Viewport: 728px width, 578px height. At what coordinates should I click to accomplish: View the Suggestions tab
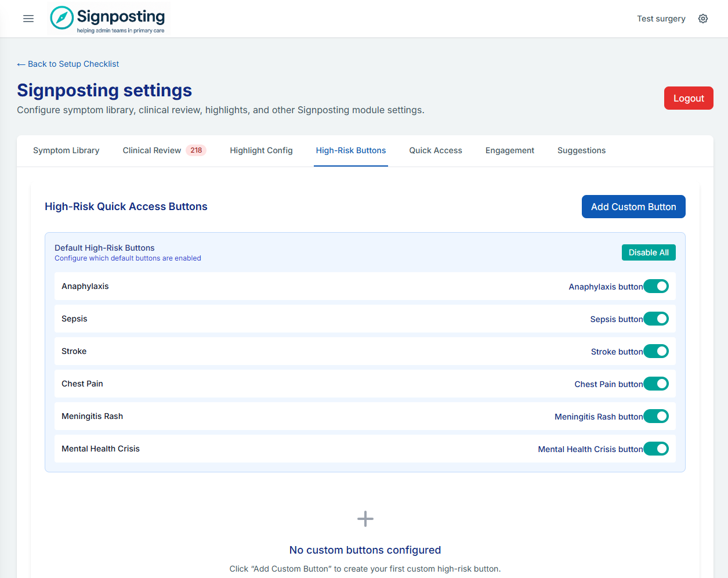(581, 150)
